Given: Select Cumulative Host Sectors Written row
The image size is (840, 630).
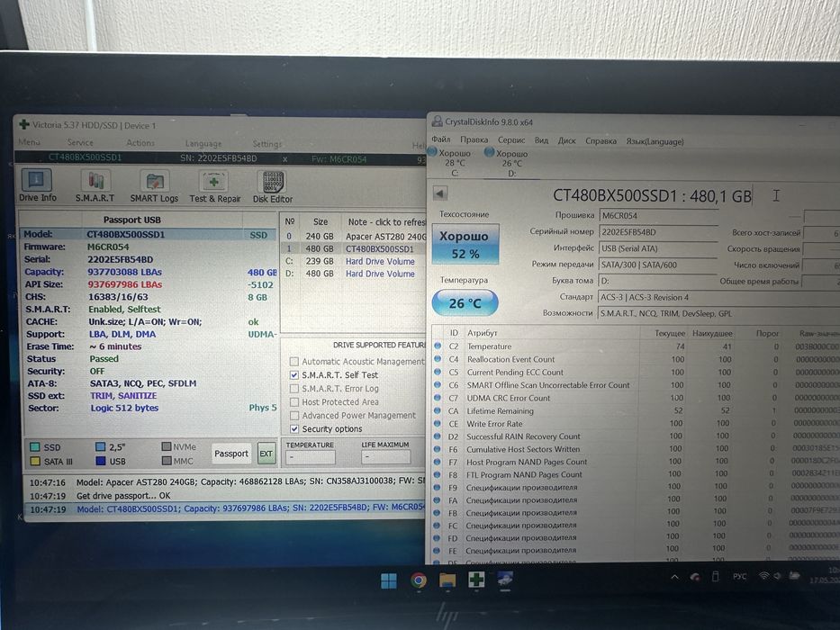Looking at the screenshot, I should pyautogui.click(x=636, y=449).
